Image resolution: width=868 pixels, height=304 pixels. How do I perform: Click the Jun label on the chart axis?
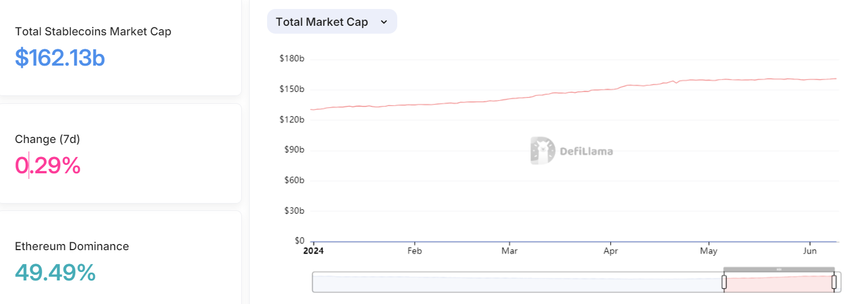[810, 251]
